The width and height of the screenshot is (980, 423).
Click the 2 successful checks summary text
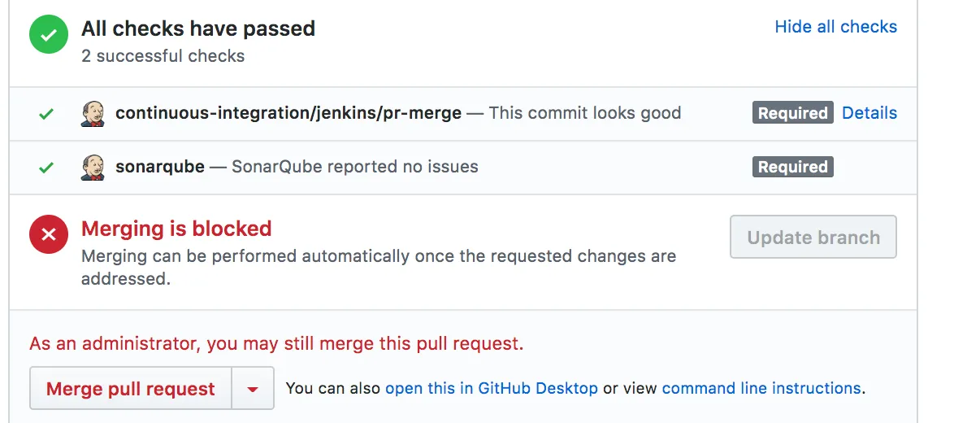163,56
